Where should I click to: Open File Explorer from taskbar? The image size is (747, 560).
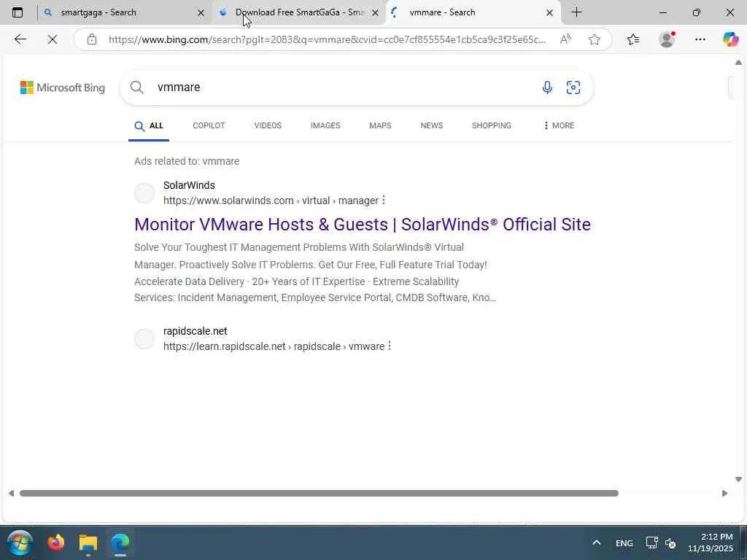coord(88,542)
